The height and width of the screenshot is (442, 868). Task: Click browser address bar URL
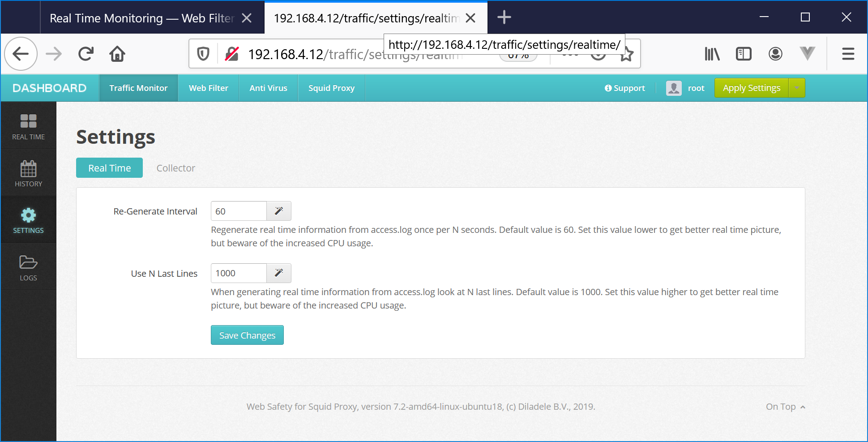[x=355, y=54]
